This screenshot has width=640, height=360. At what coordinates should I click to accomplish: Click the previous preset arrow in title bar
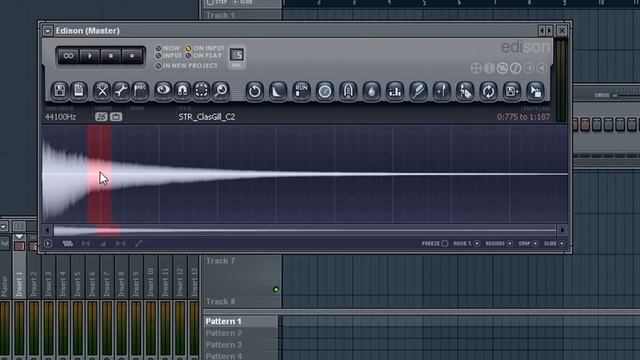click(542, 31)
